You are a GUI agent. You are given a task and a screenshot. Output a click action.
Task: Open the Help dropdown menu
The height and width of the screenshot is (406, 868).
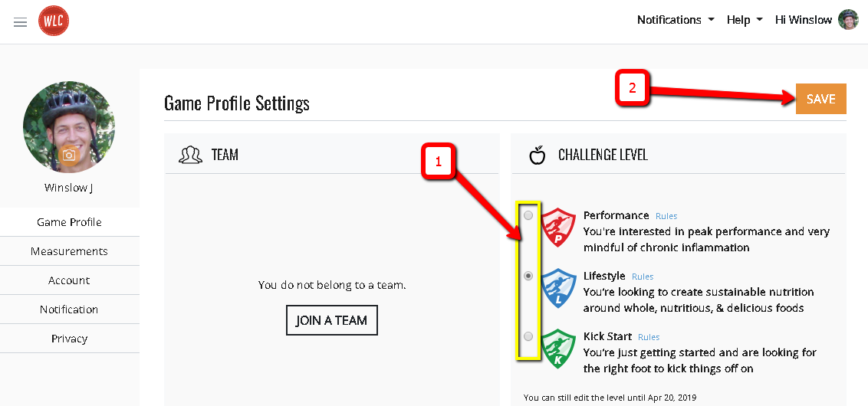coord(745,20)
